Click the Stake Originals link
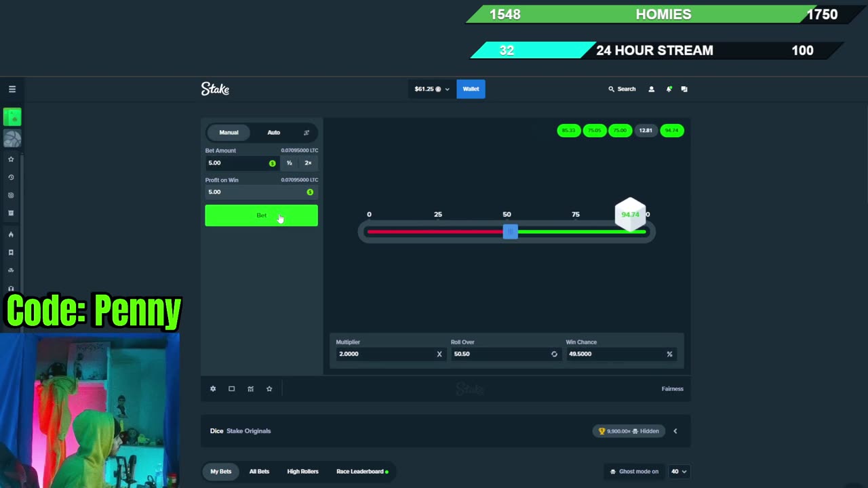The image size is (868, 488). [x=248, y=430]
